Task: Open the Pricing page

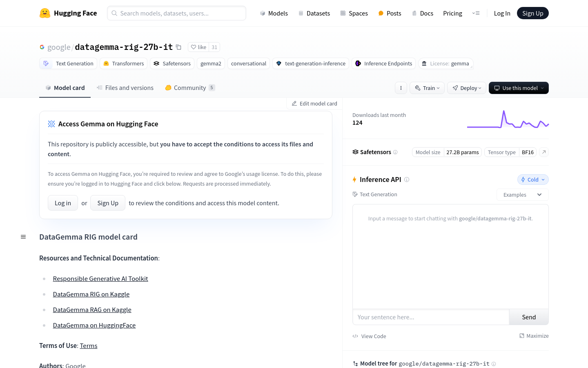Action: pyautogui.click(x=452, y=13)
